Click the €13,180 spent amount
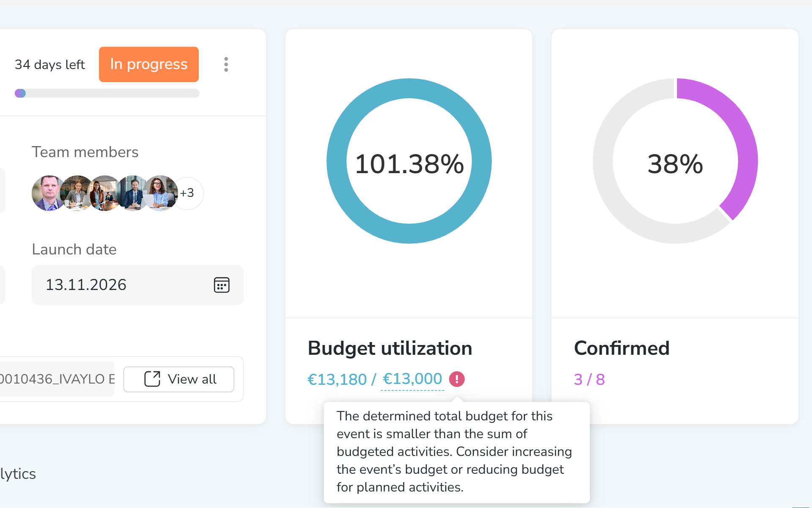 (337, 379)
